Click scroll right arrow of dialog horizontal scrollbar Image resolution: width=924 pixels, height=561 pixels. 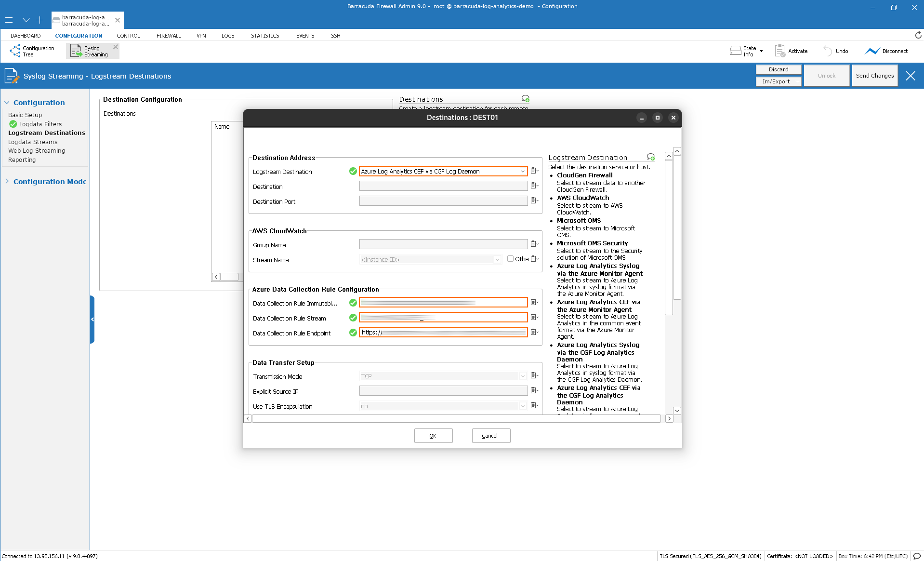point(669,419)
